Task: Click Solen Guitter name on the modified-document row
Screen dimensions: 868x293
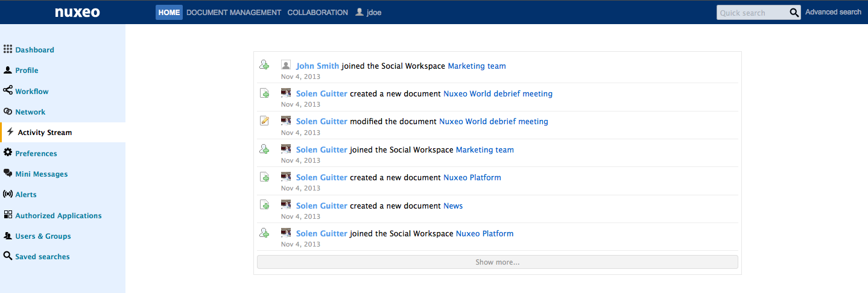Action: click(322, 121)
